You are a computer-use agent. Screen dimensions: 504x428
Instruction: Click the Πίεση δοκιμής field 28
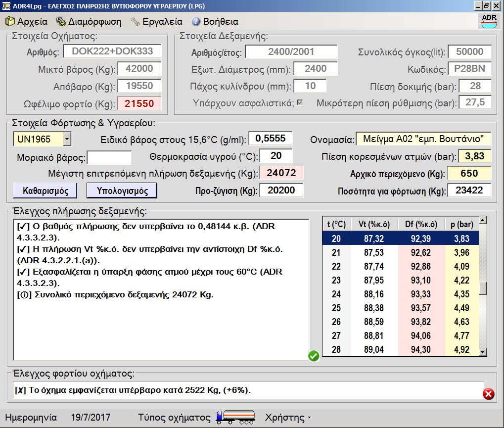coord(475,86)
